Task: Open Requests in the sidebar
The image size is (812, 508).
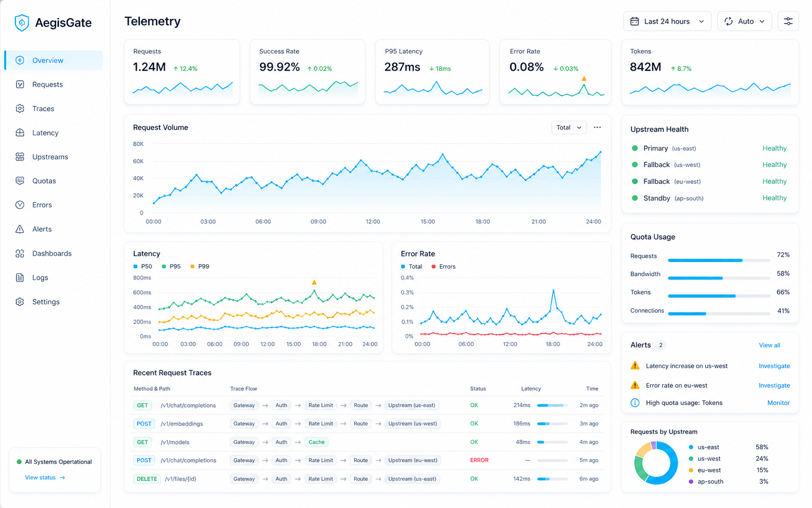Action: pos(53,84)
